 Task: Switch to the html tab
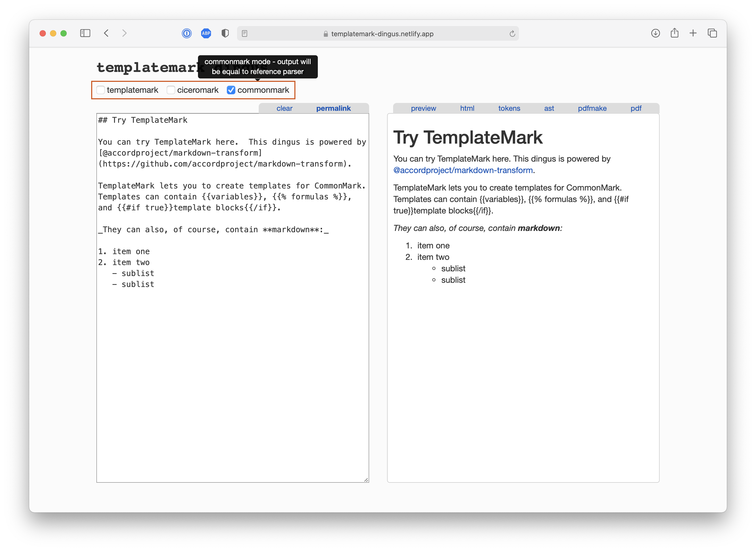click(x=467, y=108)
